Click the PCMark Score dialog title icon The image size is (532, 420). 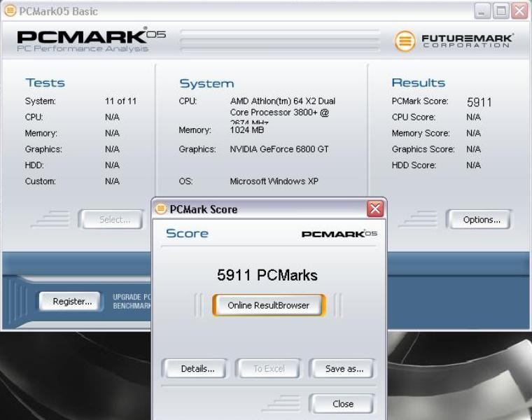(161, 209)
